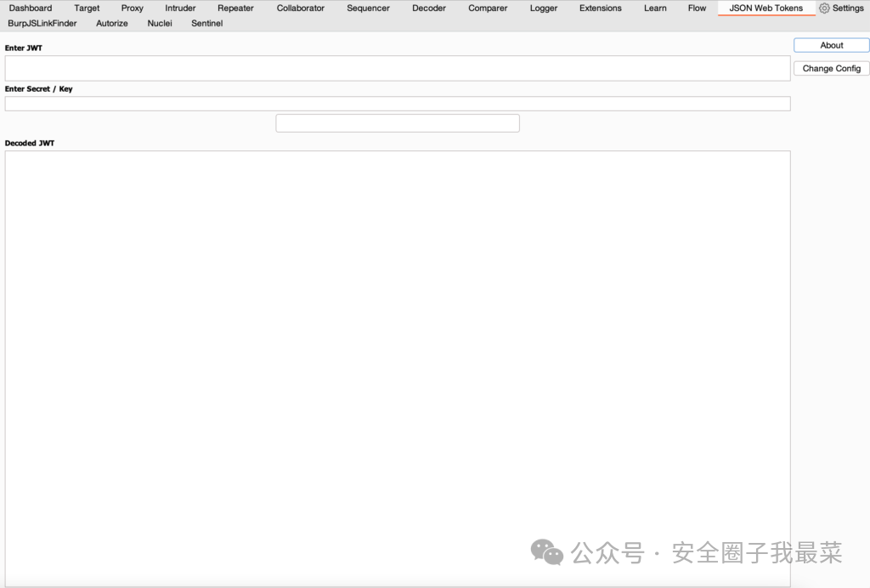Click the 'Enter Secret / Key' label
This screenshot has width=870, height=588.
point(38,88)
